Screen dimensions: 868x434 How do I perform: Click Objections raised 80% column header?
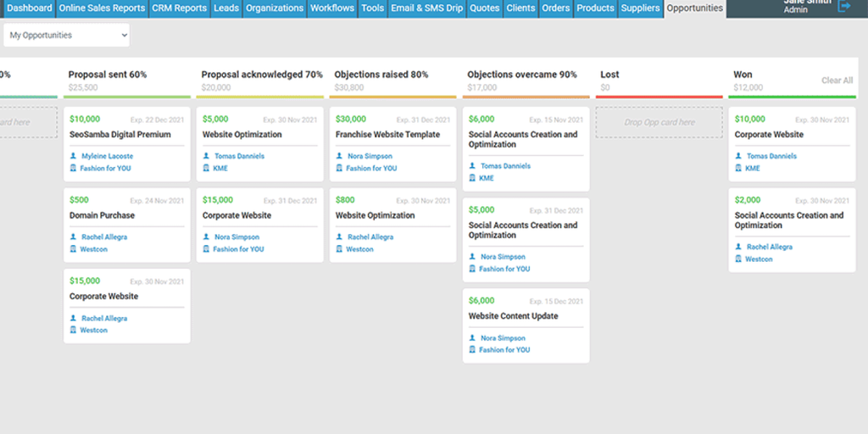(x=381, y=75)
